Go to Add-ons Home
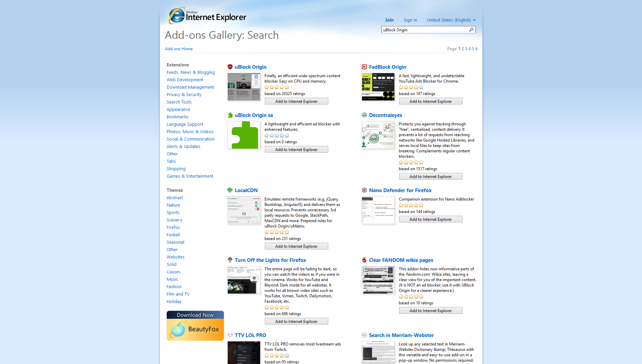This screenshot has height=364, width=642. (x=179, y=49)
